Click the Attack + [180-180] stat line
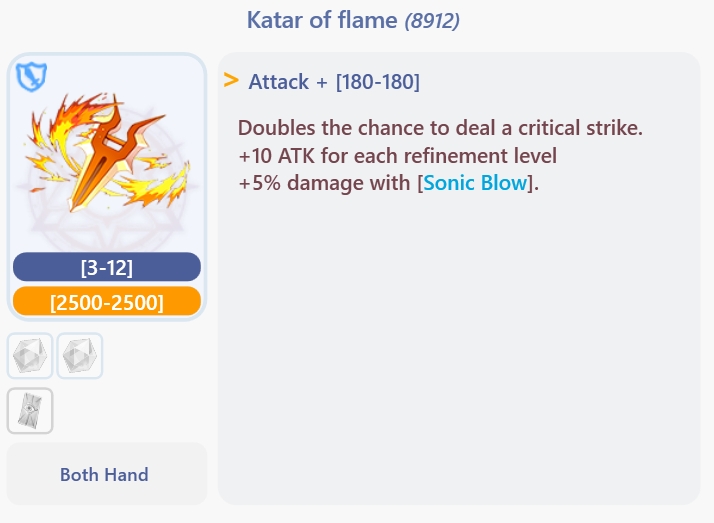Screen dimensions: 714x523 334,82
